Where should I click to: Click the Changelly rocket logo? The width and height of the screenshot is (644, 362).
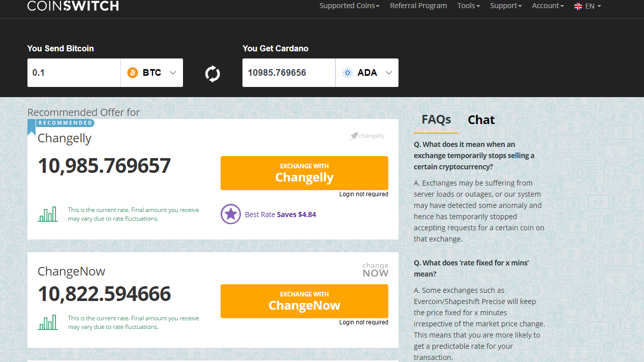367,136
